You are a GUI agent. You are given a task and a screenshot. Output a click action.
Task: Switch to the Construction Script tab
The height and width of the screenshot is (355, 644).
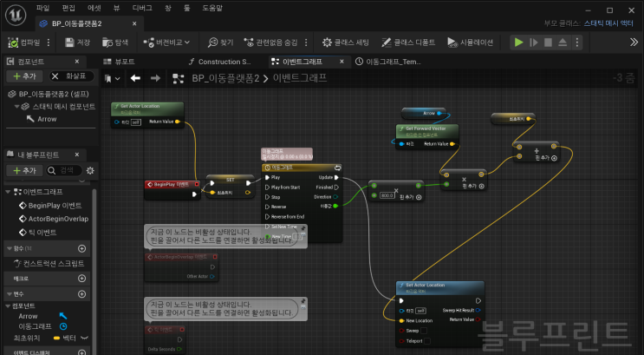pos(220,62)
